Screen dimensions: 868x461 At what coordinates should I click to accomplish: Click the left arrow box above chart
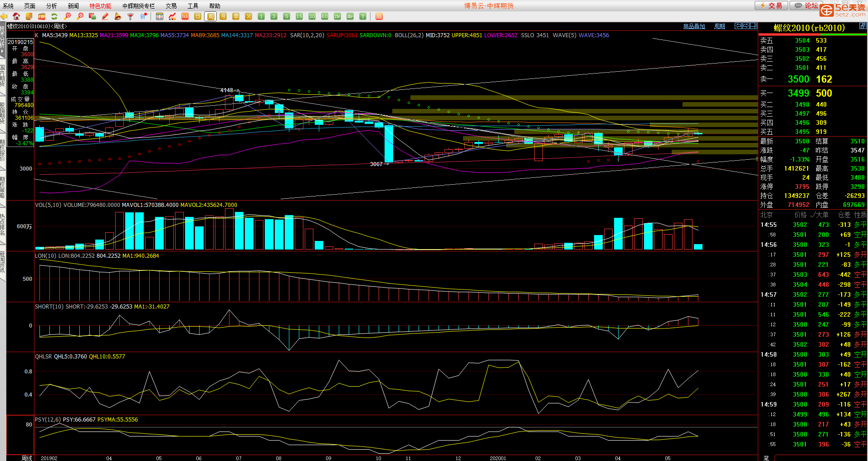coord(738,26)
